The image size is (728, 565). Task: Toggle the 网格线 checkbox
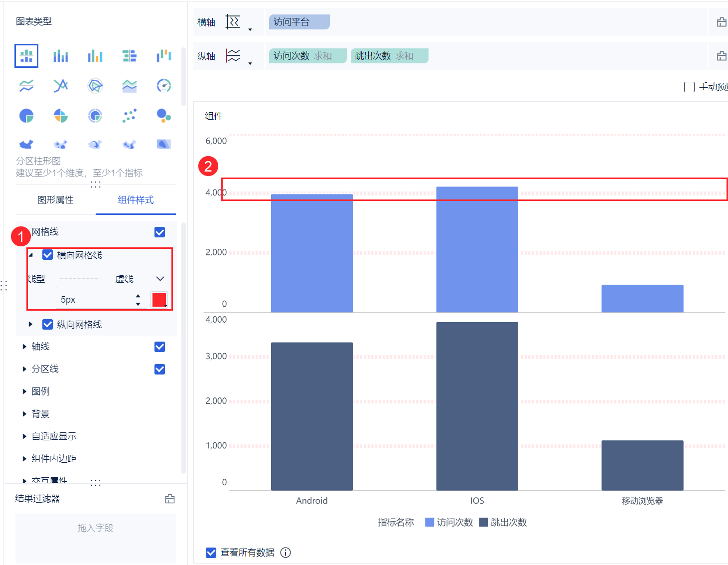point(159,232)
